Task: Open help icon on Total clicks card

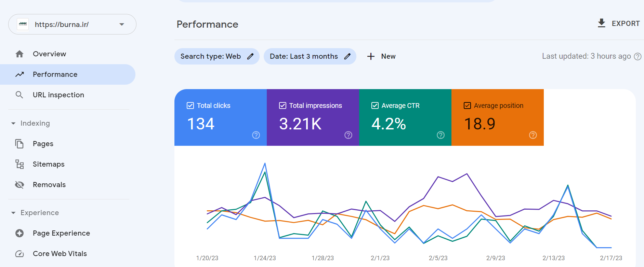Action: pos(256,135)
